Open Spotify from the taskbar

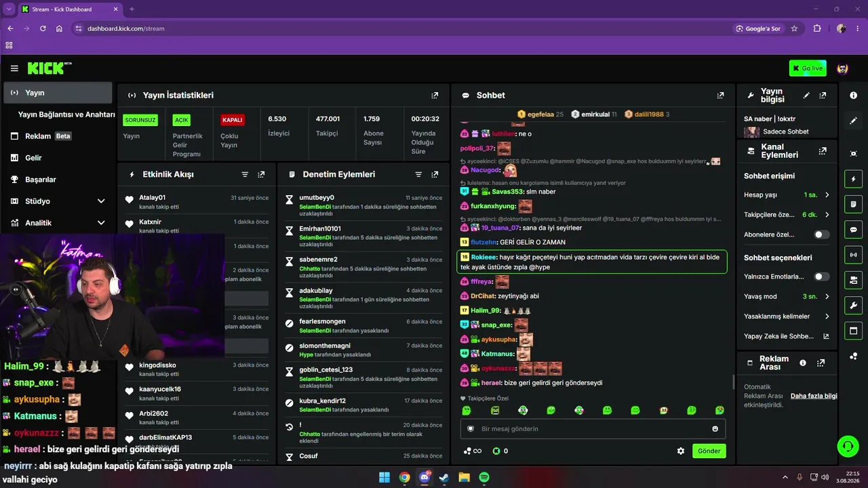484,477
